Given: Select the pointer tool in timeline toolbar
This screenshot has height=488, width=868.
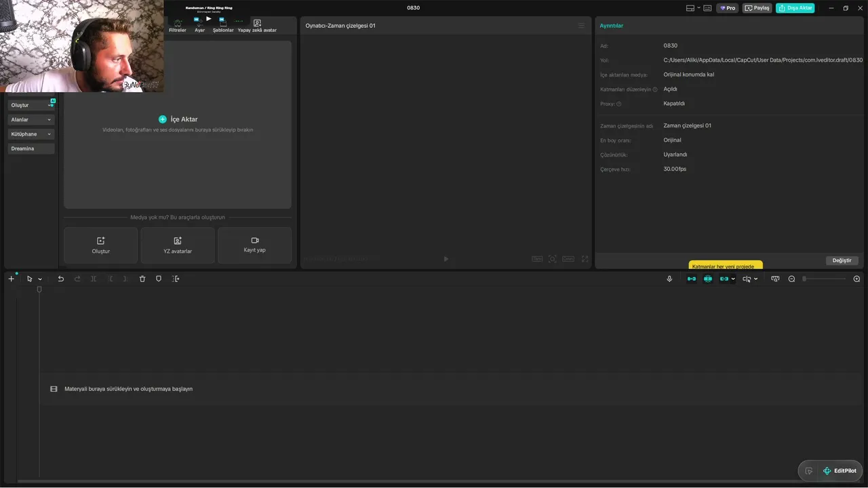Looking at the screenshot, I should [x=29, y=279].
